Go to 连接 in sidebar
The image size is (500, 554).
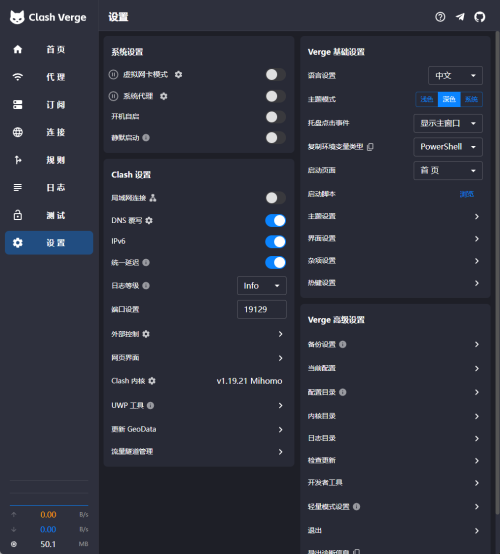coord(49,132)
